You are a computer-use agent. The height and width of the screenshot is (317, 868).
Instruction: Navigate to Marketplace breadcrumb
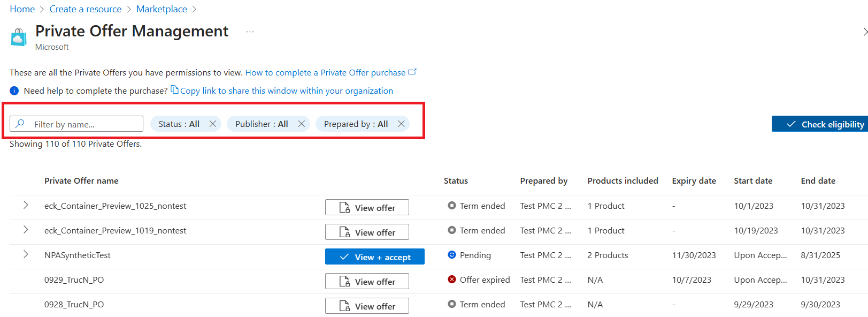(162, 9)
